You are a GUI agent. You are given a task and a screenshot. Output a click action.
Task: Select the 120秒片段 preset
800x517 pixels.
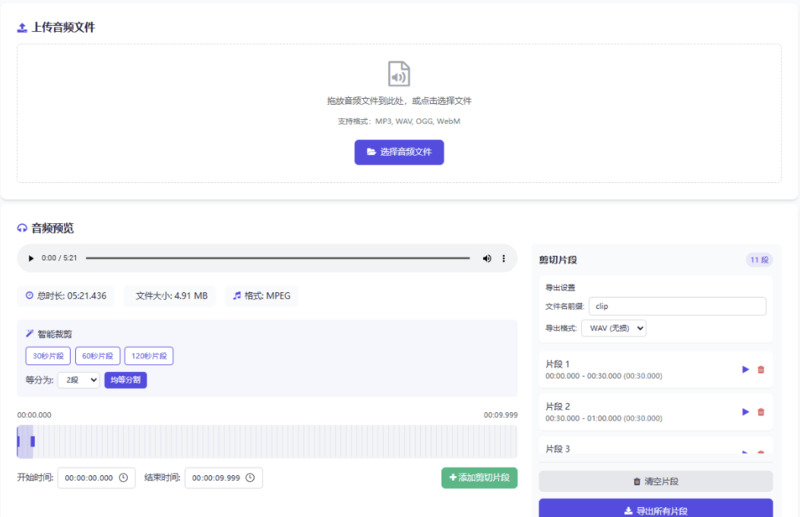click(x=149, y=356)
